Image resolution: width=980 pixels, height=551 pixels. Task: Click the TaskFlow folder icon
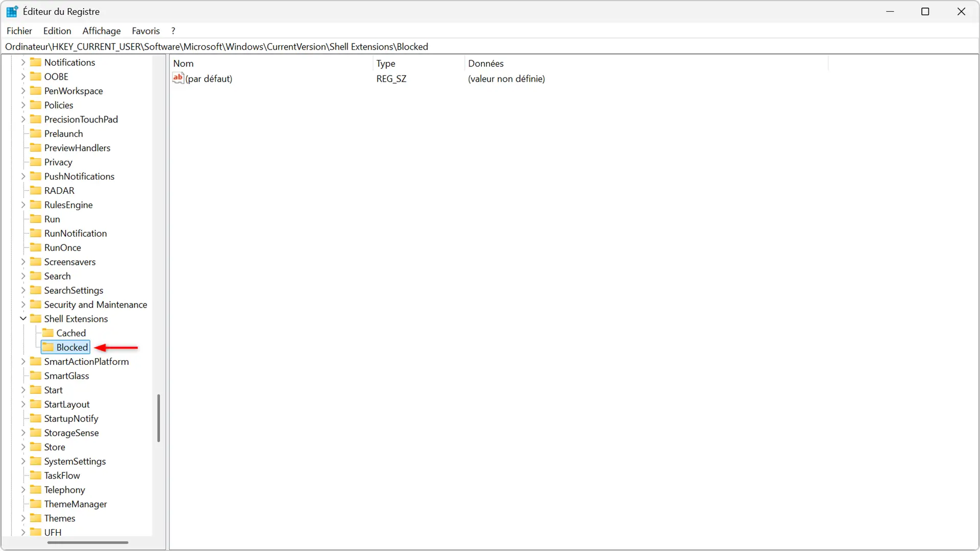(36, 475)
